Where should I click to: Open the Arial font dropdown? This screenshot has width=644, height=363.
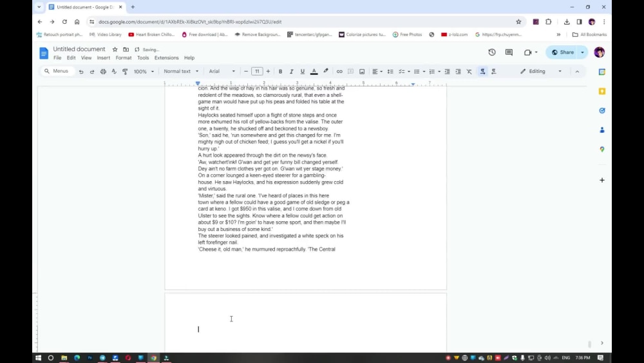click(x=222, y=71)
